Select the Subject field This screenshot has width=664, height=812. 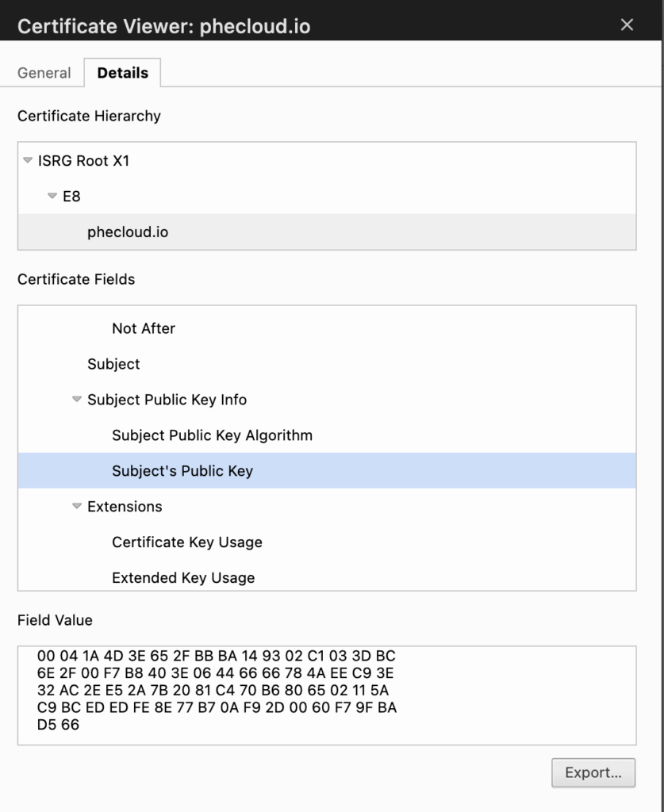113,364
